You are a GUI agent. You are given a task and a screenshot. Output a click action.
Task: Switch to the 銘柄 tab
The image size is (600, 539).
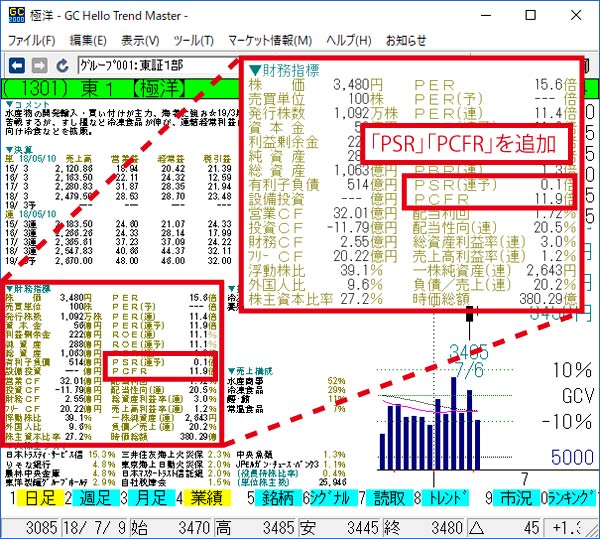click(x=278, y=498)
